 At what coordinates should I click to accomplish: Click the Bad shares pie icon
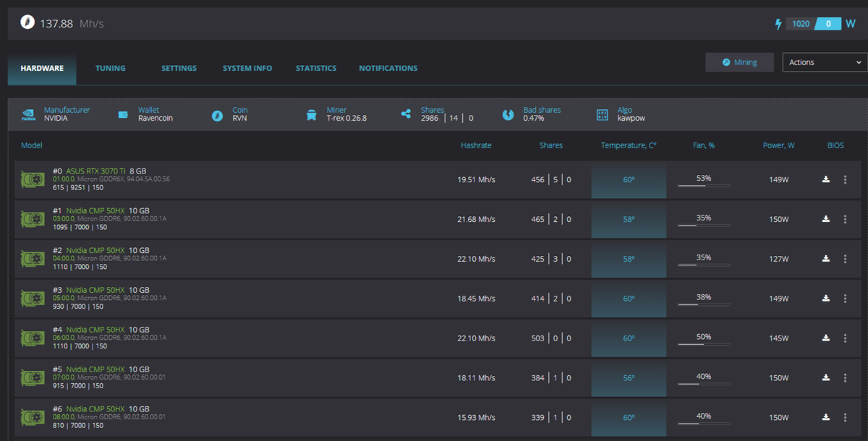[508, 114]
